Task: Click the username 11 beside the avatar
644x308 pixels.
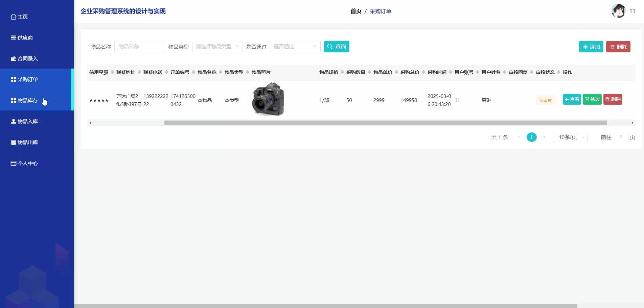Action: coord(632,11)
